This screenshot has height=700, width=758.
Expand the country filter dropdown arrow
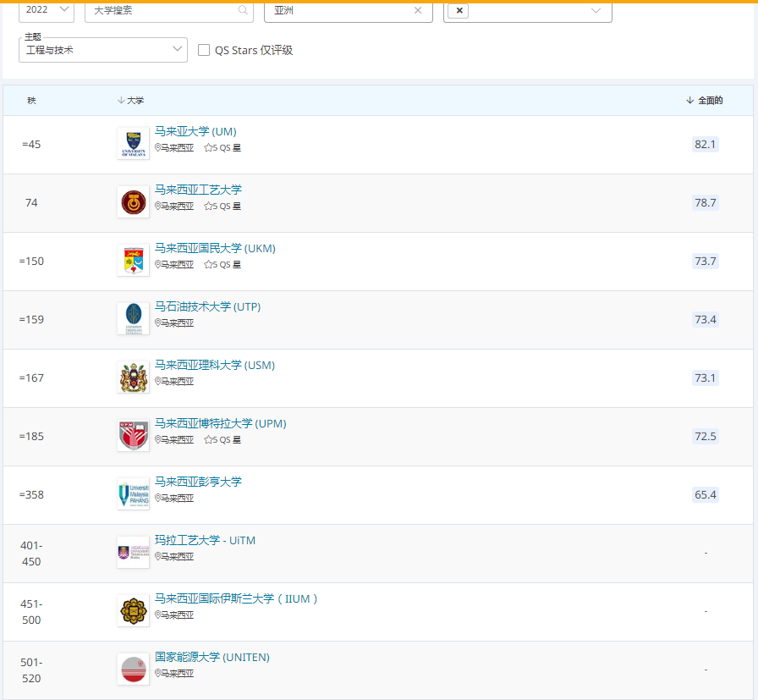point(596,10)
